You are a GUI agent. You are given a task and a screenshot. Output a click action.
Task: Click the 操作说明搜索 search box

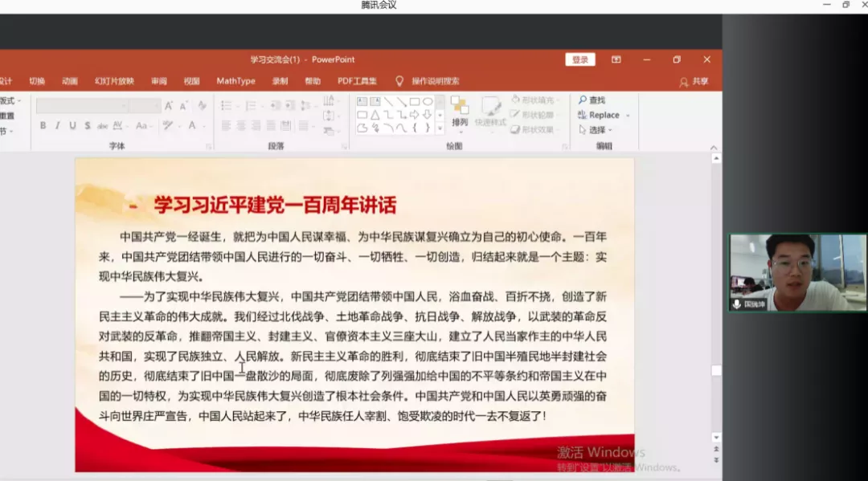pyautogui.click(x=435, y=81)
